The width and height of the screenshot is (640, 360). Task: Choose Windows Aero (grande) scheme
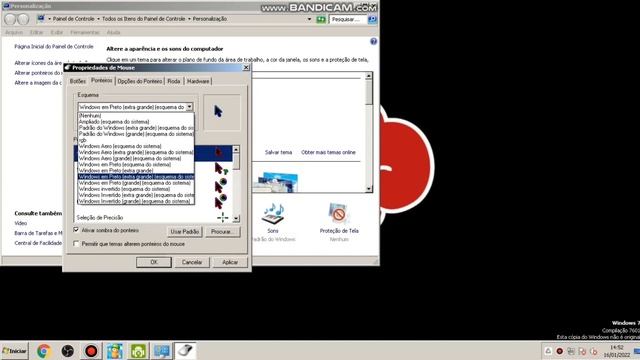[136, 158]
